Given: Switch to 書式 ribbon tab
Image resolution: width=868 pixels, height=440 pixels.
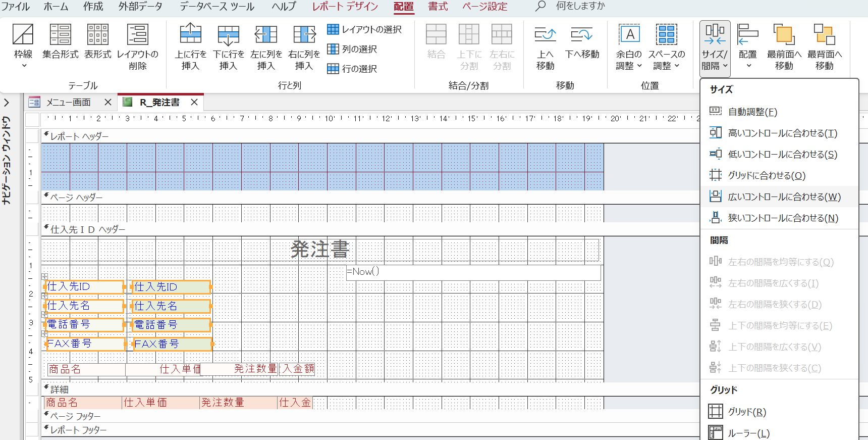Looking at the screenshot, I should 438,7.
